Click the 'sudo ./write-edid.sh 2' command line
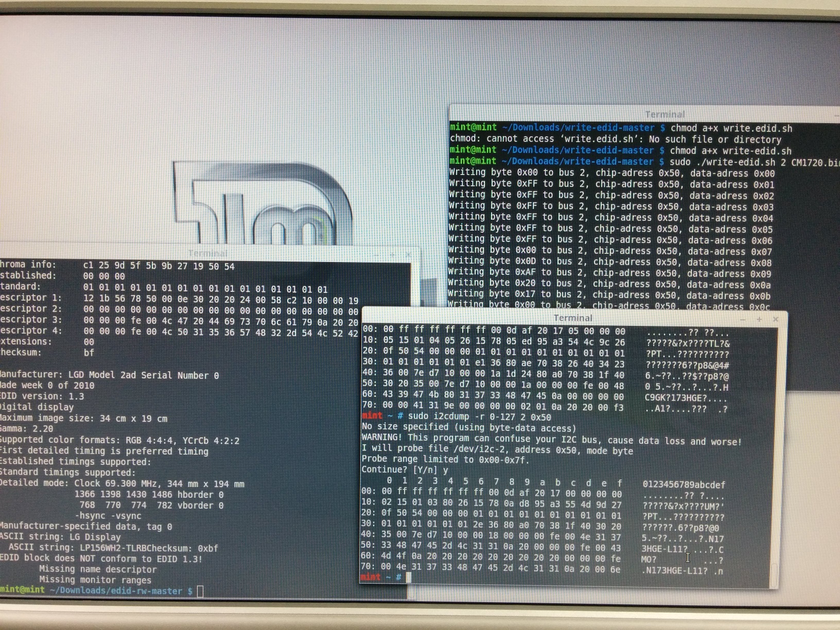Screen dimensions: 840x630 755,162
